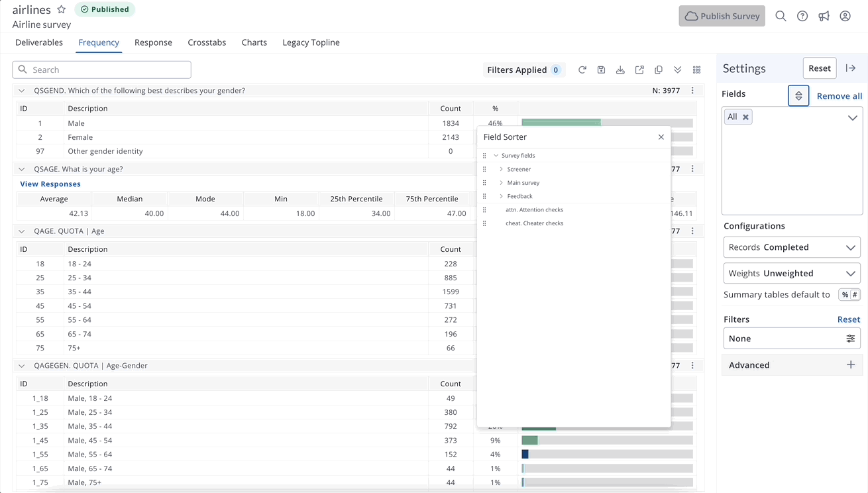Open the Records Completed dropdown
Screen dimensions: 868x493
click(792, 247)
